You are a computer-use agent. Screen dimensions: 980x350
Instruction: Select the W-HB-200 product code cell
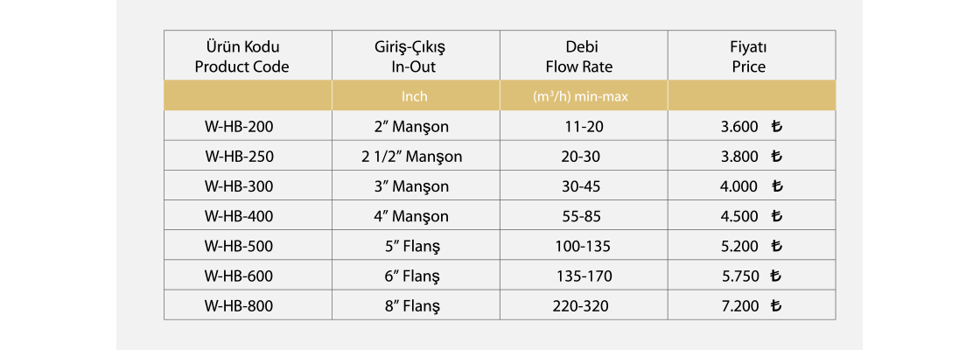click(x=239, y=127)
